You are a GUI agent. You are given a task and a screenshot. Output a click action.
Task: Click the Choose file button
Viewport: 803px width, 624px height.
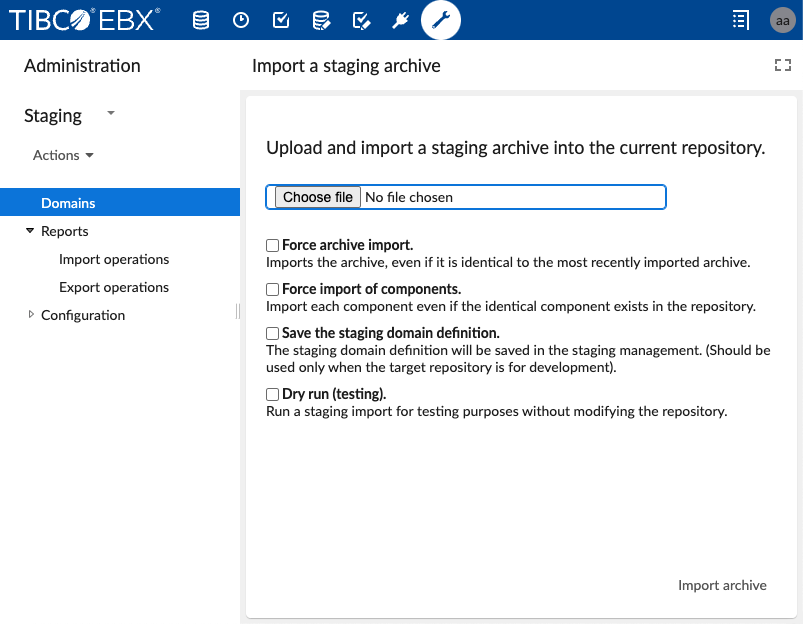pyautogui.click(x=318, y=197)
